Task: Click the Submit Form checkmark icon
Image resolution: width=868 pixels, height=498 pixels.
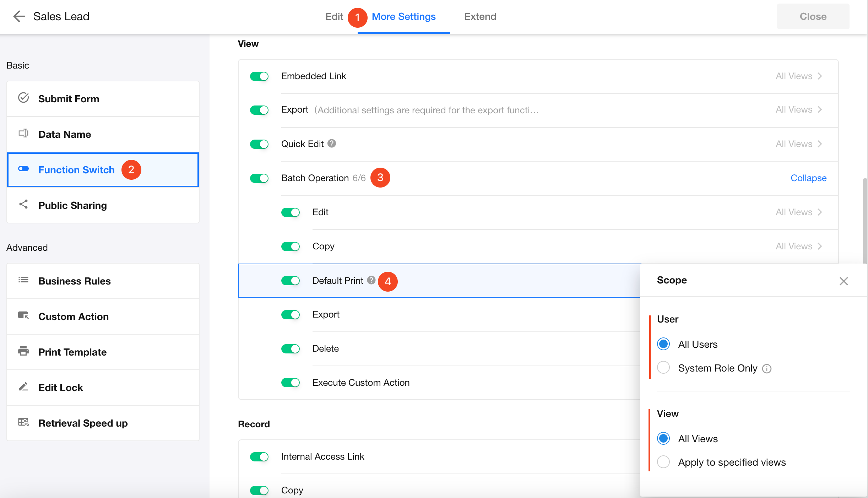Action: pyautogui.click(x=23, y=98)
